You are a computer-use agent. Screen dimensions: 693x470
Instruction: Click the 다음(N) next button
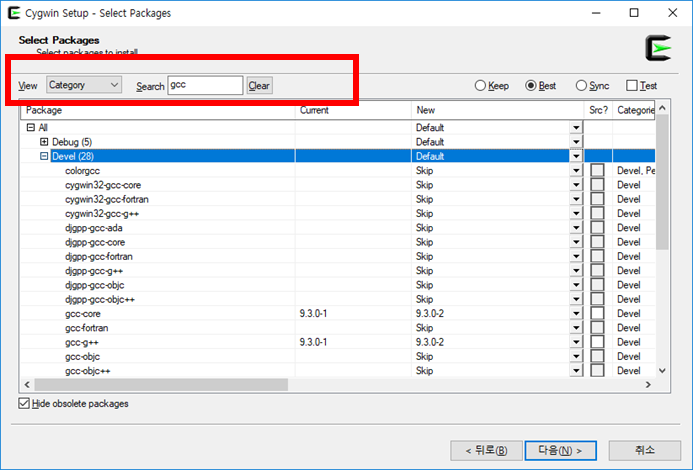560,451
